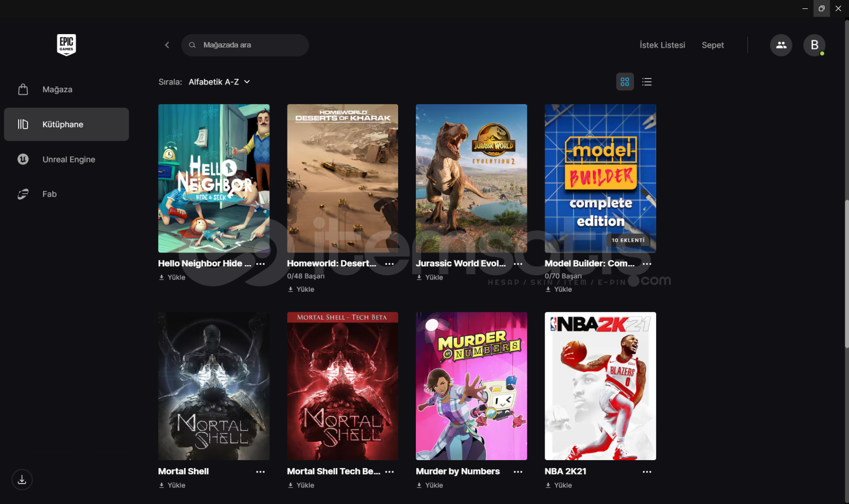Open the Mortal Shell cover art

(x=214, y=386)
